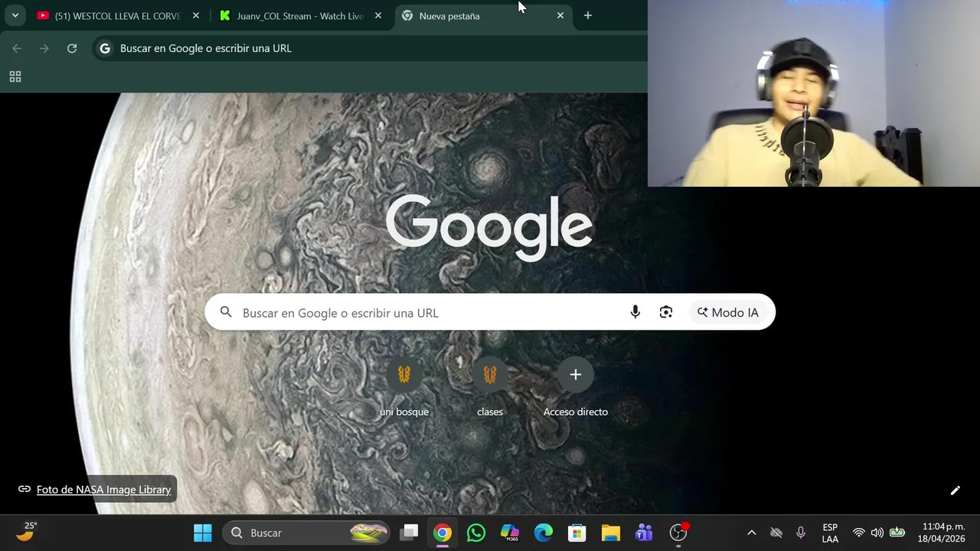The width and height of the screenshot is (980, 551).
Task: Open Microsoft Store from the taskbar
Action: click(x=577, y=533)
